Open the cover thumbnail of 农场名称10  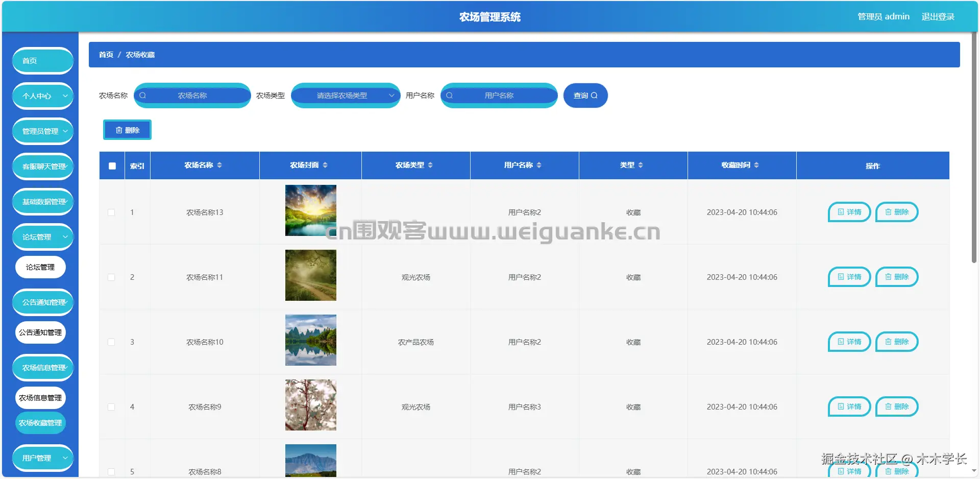[311, 340]
